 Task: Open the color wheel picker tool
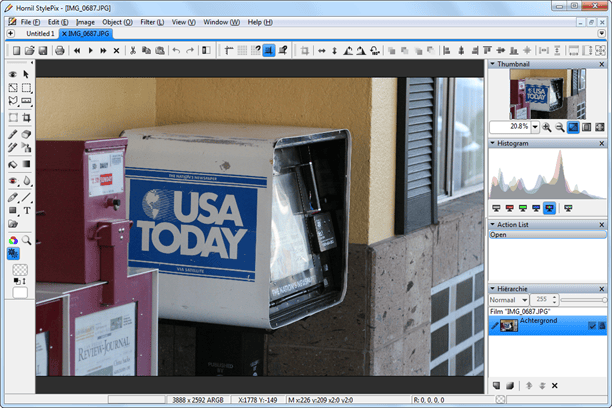pyautogui.click(x=13, y=240)
